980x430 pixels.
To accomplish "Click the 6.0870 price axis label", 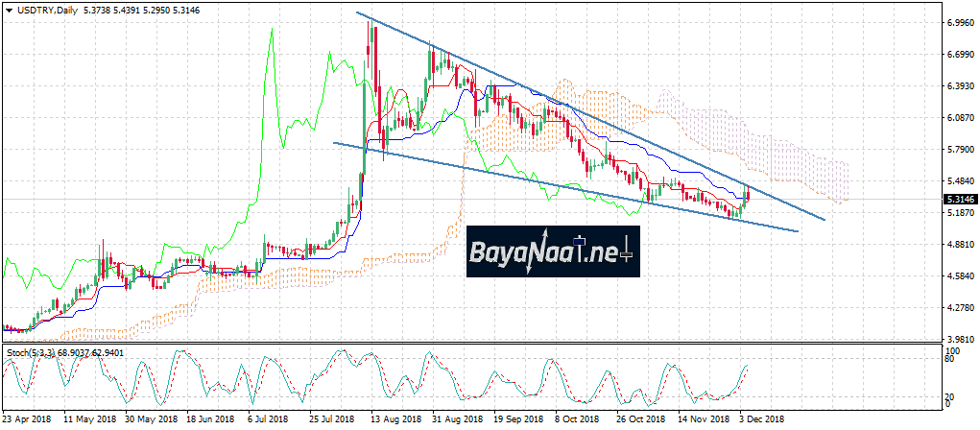I will (x=960, y=119).
